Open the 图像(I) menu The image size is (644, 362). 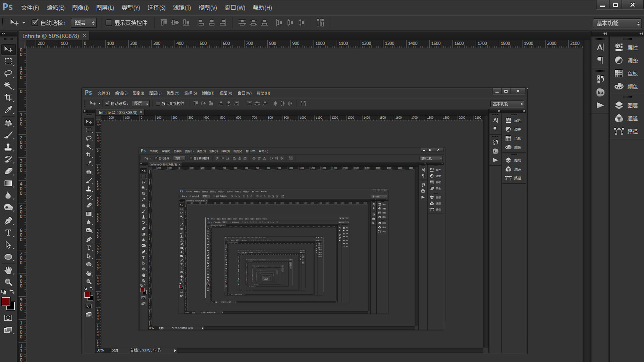click(x=80, y=8)
